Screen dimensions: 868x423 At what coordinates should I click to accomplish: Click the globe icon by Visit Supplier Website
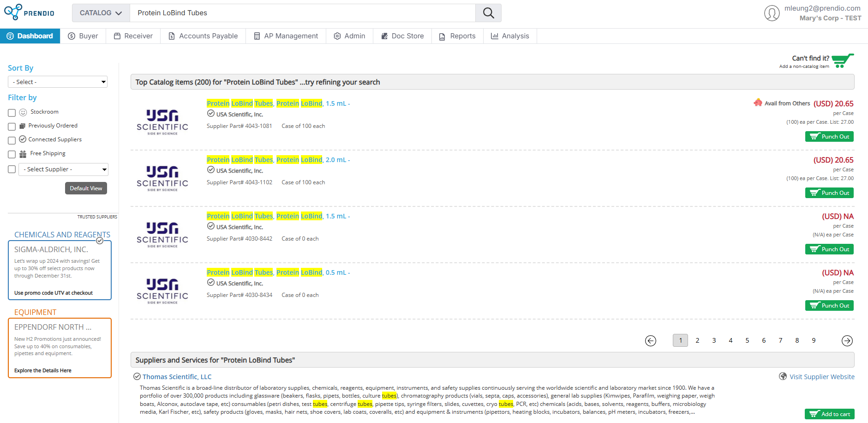point(783,376)
